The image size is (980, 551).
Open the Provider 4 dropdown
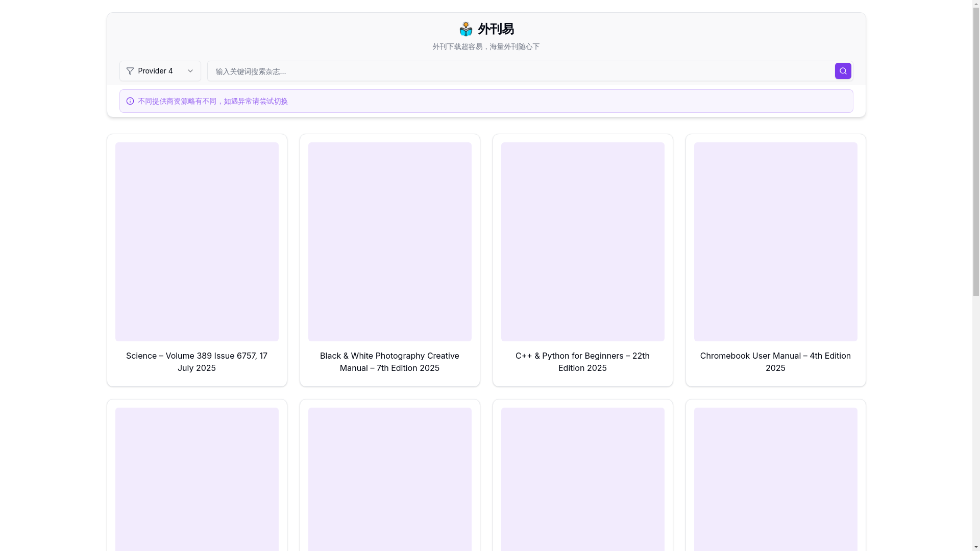click(160, 71)
